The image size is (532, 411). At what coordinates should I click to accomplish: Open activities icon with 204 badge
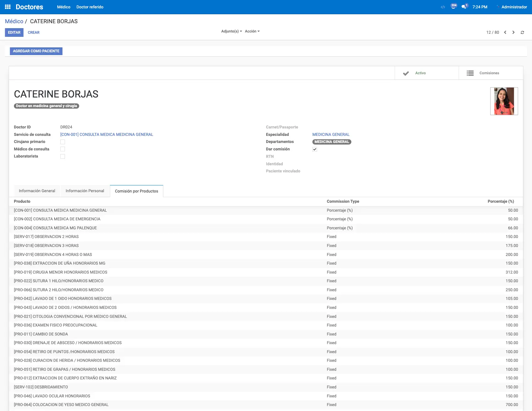453,6
